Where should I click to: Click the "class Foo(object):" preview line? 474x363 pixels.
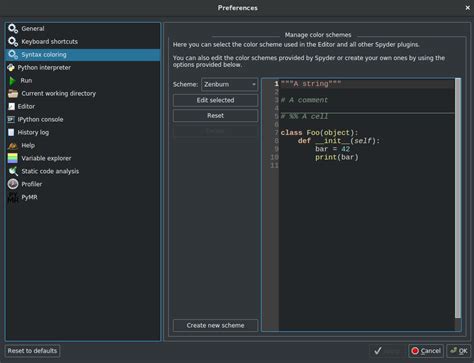pos(319,133)
